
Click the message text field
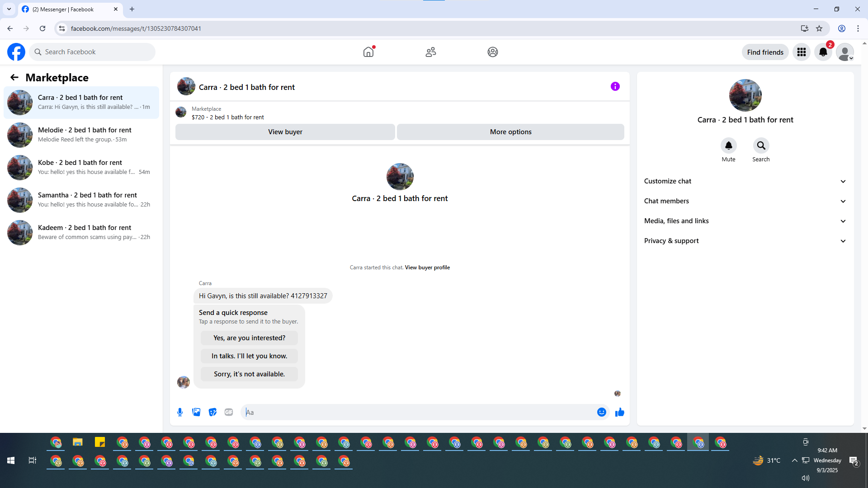point(418,412)
